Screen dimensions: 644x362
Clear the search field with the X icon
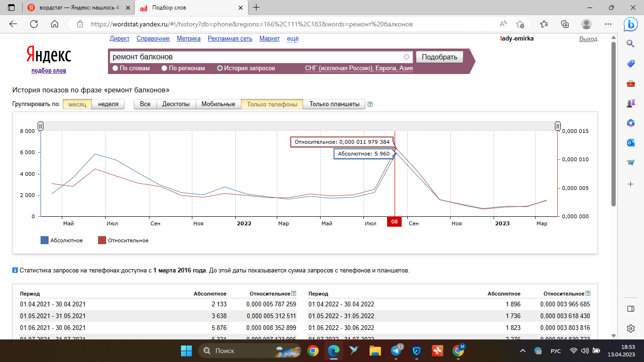pyautogui.click(x=406, y=57)
